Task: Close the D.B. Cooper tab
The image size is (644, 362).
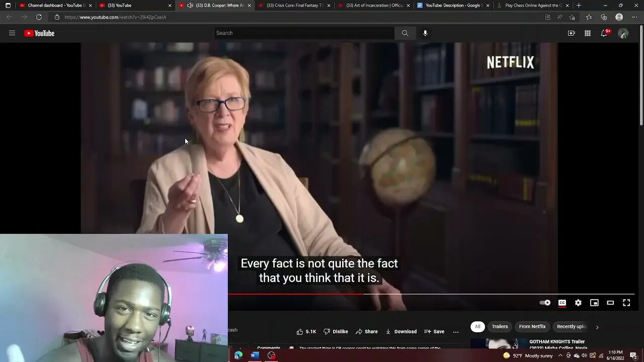Action: (249, 6)
